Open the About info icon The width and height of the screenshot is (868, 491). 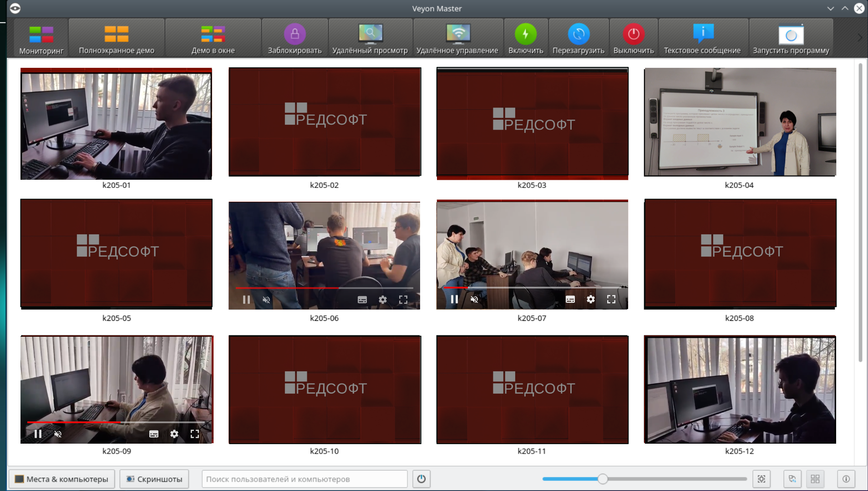(x=846, y=479)
